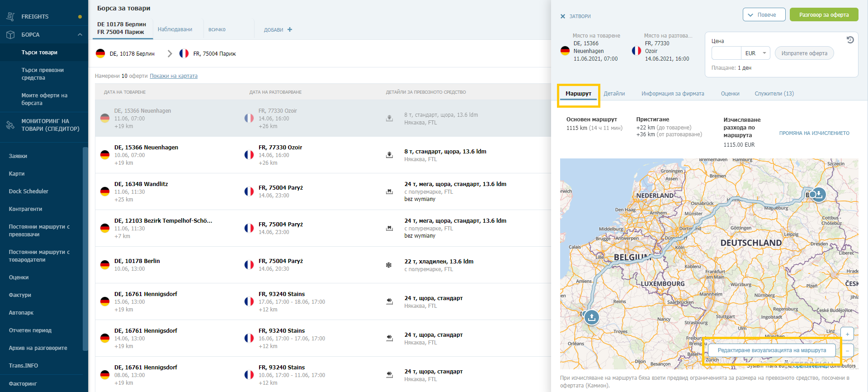Click the Разговор за оферта button
The width and height of the screenshot is (868, 392).
click(824, 15)
